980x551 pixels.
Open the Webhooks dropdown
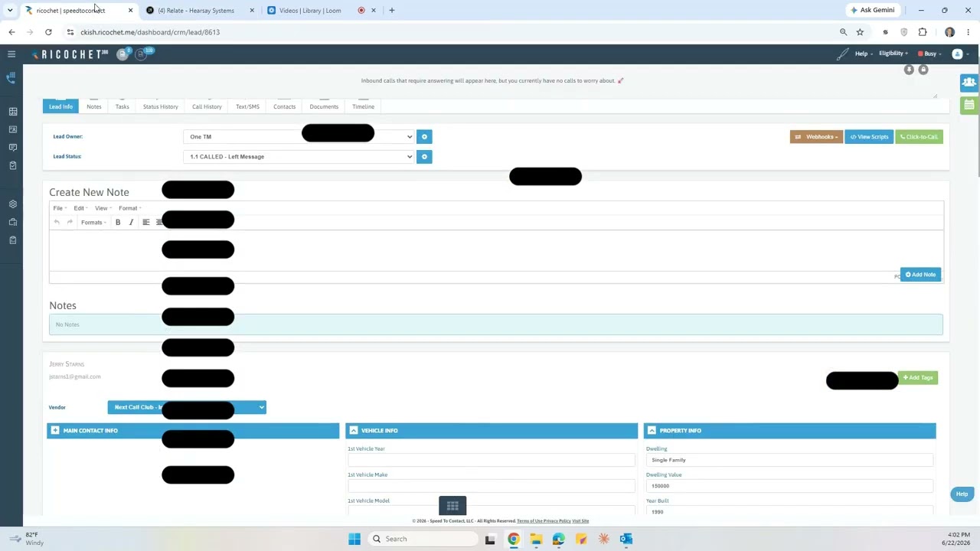click(816, 137)
